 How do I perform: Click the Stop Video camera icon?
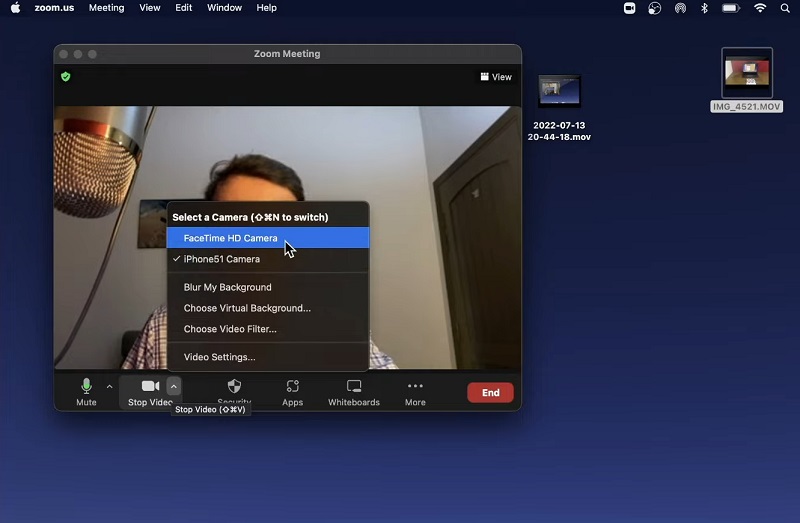pos(150,387)
